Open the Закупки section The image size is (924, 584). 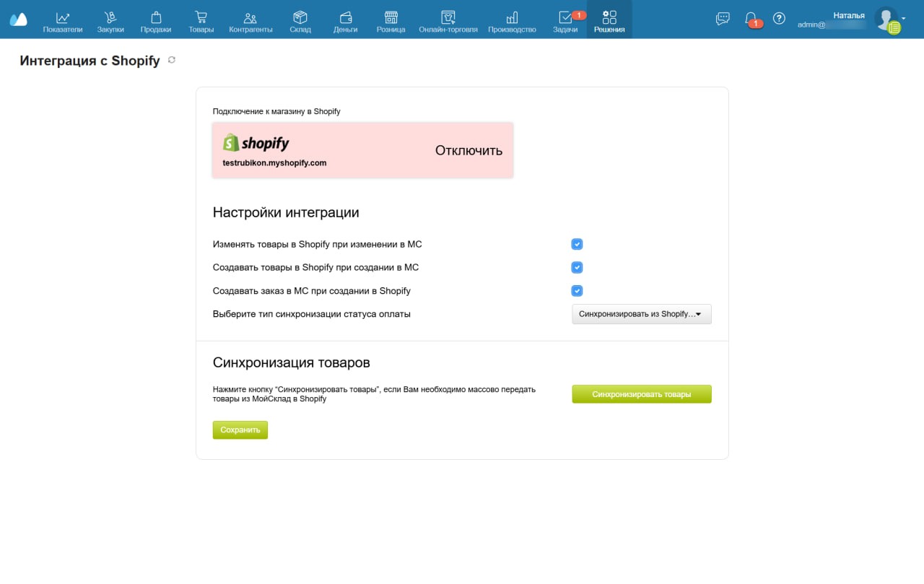click(110, 22)
